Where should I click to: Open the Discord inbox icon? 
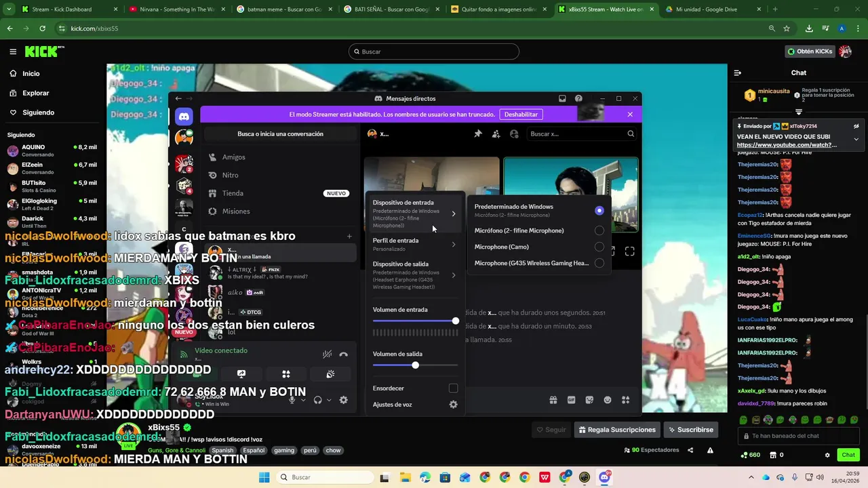click(x=562, y=98)
